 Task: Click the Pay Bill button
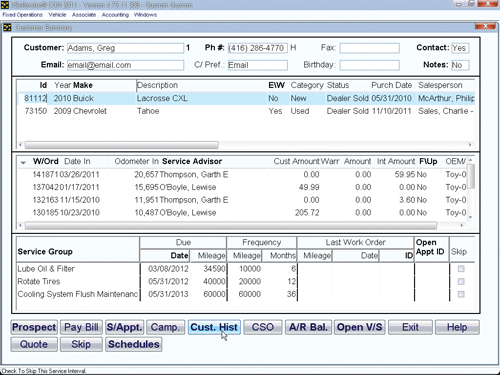pyautogui.click(x=81, y=327)
